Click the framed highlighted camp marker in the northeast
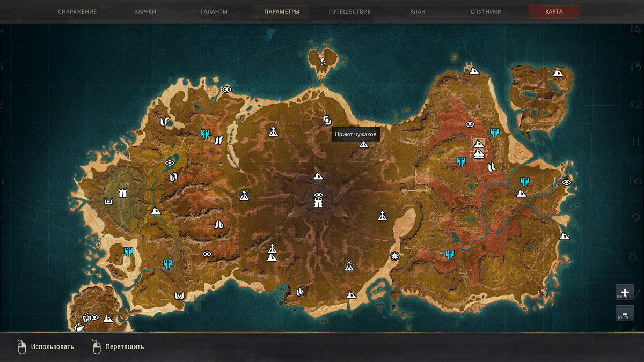The height and width of the screenshot is (362, 644). (x=479, y=144)
